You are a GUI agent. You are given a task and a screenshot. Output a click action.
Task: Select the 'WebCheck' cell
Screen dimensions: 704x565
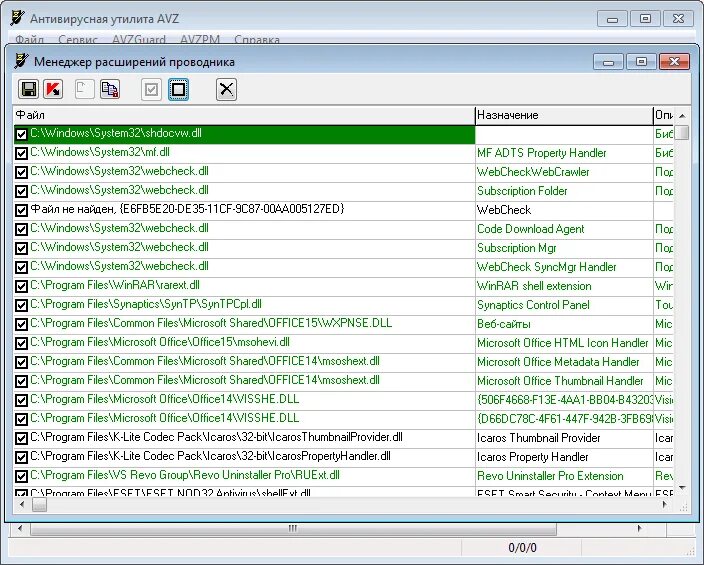point(564,210)
